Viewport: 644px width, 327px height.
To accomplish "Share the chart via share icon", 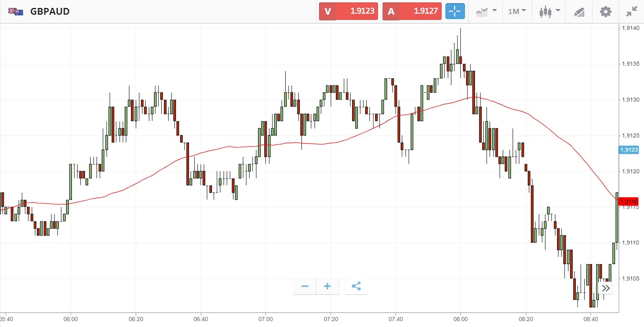I will tap(356, 286).
